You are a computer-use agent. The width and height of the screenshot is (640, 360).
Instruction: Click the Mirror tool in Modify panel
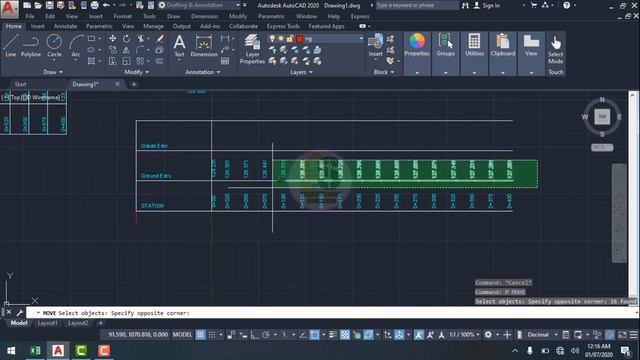(127, 50)
